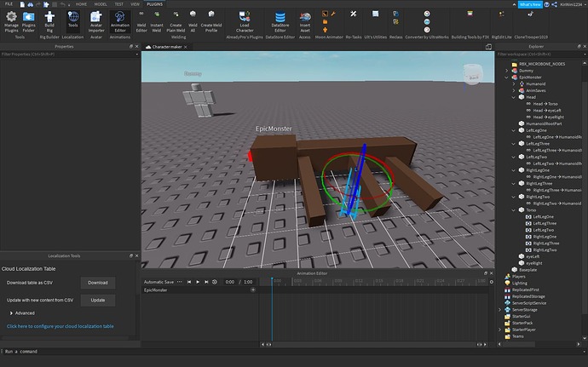Expand the StarterPlayer service
588x367 pixels.
pyautogui.click(x=499, y=330)
